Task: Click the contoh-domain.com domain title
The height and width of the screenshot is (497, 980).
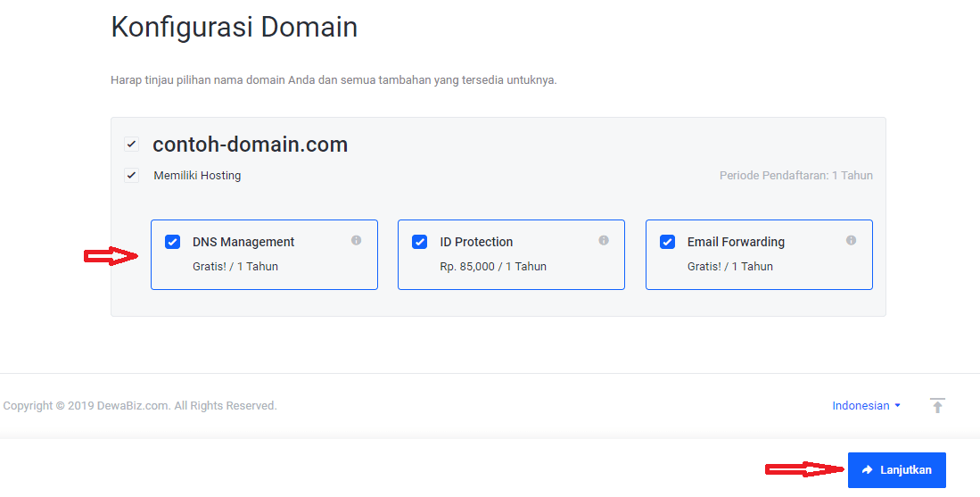Action: [250, 145]
